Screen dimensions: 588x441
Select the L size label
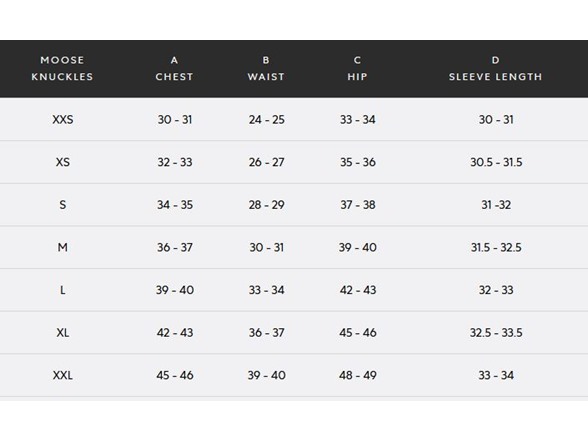point(63,290)
